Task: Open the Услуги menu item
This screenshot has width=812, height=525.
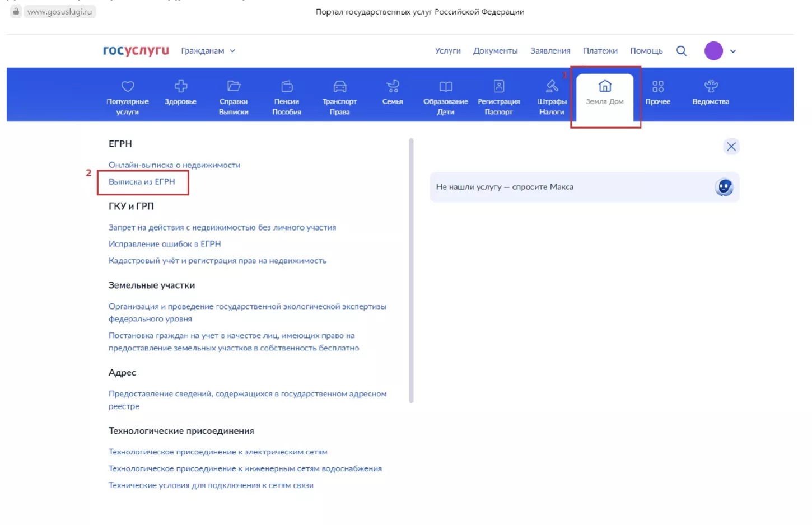Action: pyautogui.click(x=448, y=51)
